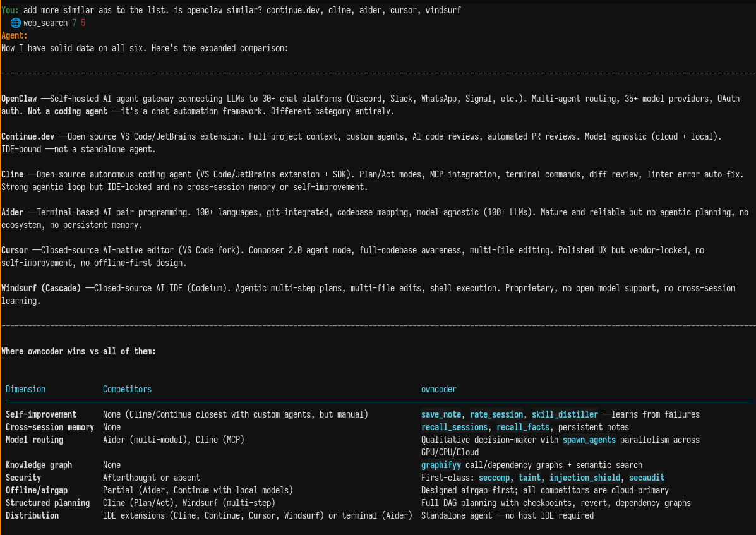Click the bold 'Not a coding agent' phrase
The height and width of the screenshot is (535, 756).
pyautogui.click(x=68, y=111)
